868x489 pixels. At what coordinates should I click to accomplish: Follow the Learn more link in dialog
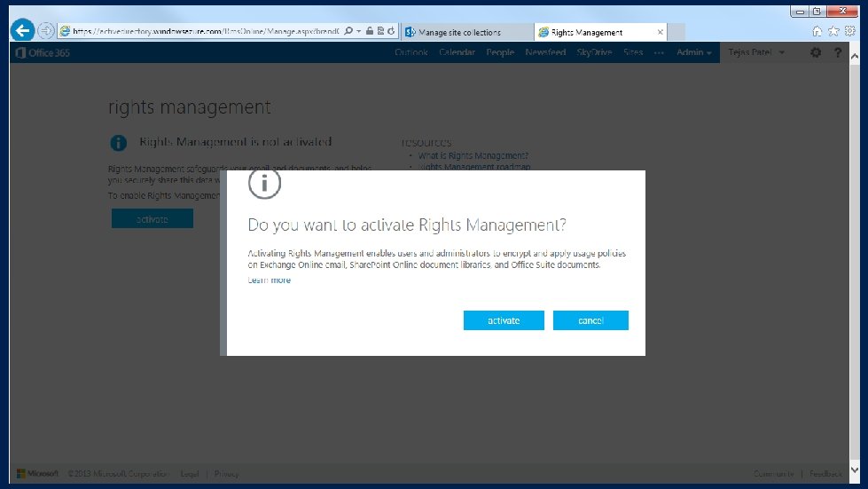269,280
